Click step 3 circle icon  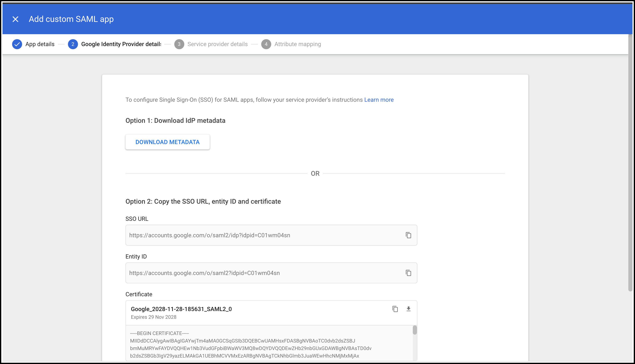[179, 44]
